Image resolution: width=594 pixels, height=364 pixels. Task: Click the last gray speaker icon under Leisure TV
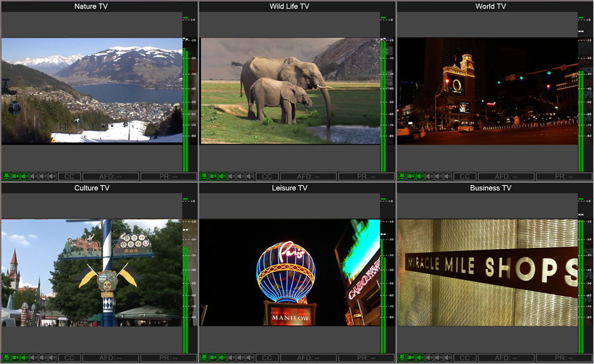[x=250, y=358]
